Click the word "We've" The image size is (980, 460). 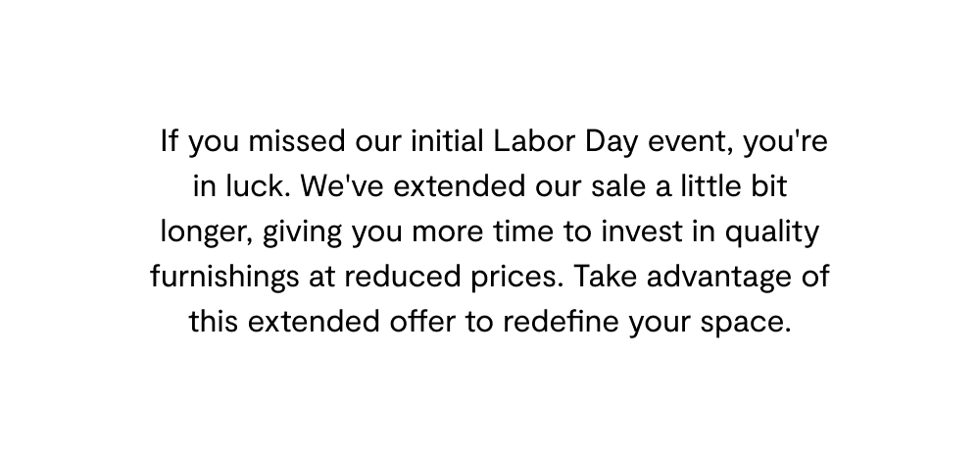point(342,186)
